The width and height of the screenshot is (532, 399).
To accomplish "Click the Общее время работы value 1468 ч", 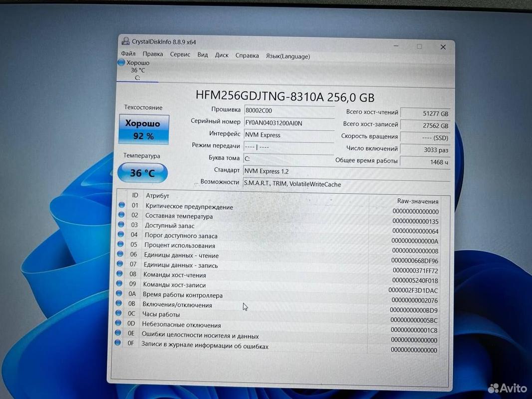I will coord(426,162).
